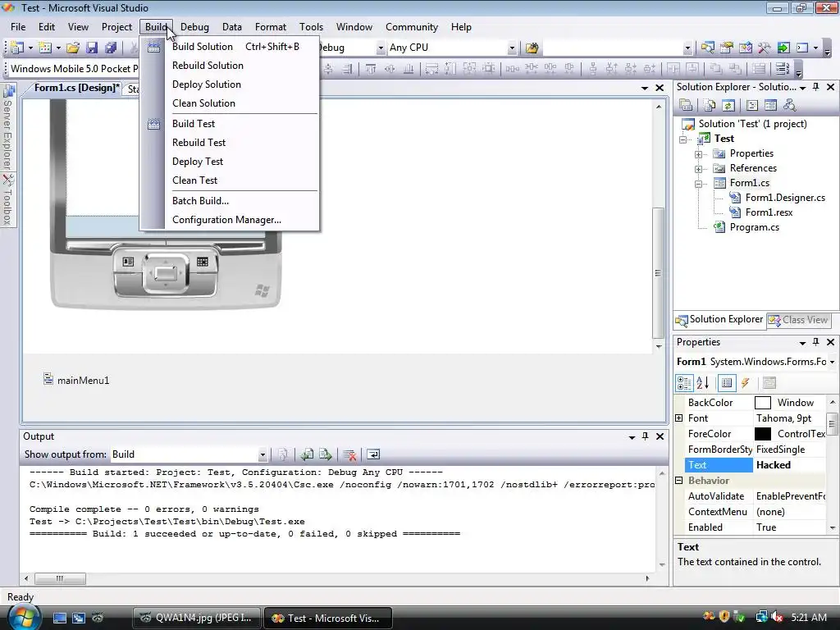Viewport: 840px width, 630px height.
Task: Toggle auto-hide pin on Output panel
Action: (x=645, y=436)
